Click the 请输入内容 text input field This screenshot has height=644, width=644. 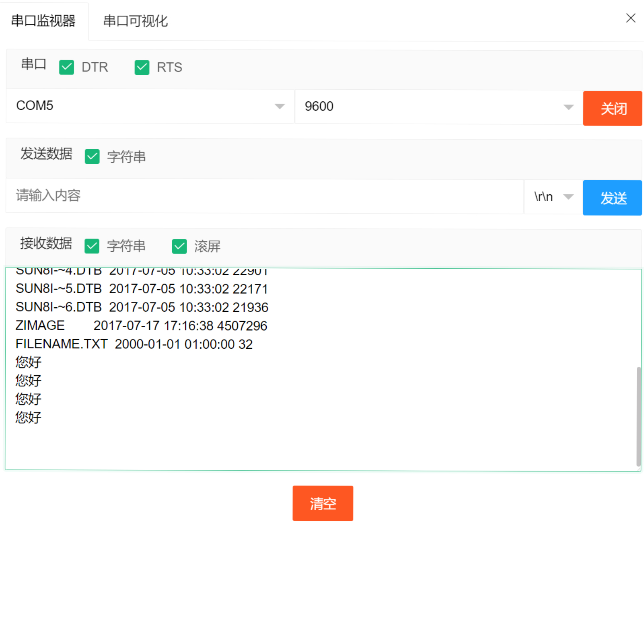pos(265,196)
